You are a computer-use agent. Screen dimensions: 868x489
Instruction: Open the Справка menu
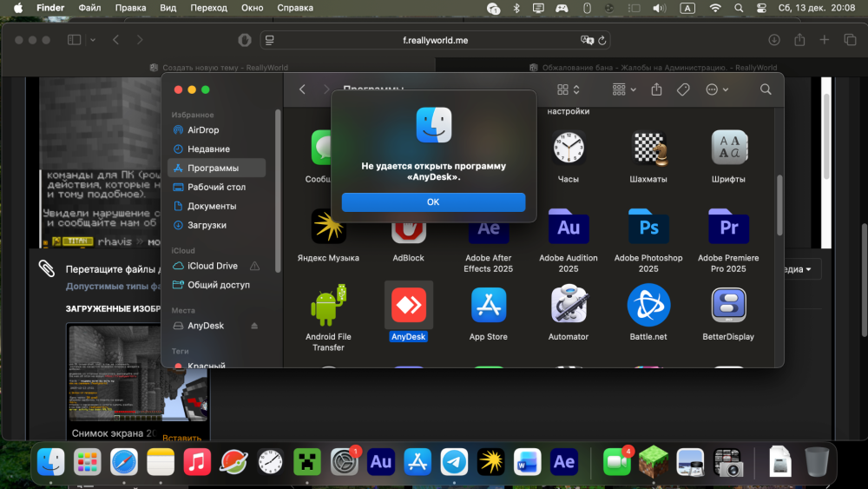point(295,8)
